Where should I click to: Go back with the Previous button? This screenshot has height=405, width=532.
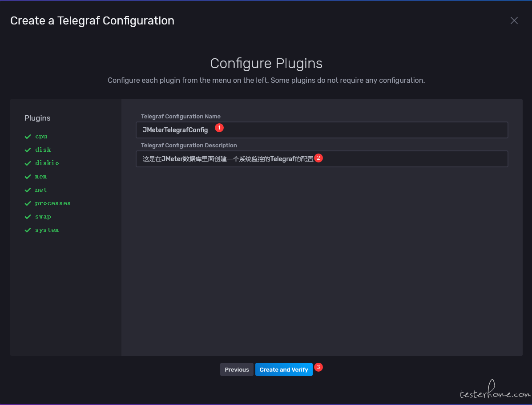237,369
